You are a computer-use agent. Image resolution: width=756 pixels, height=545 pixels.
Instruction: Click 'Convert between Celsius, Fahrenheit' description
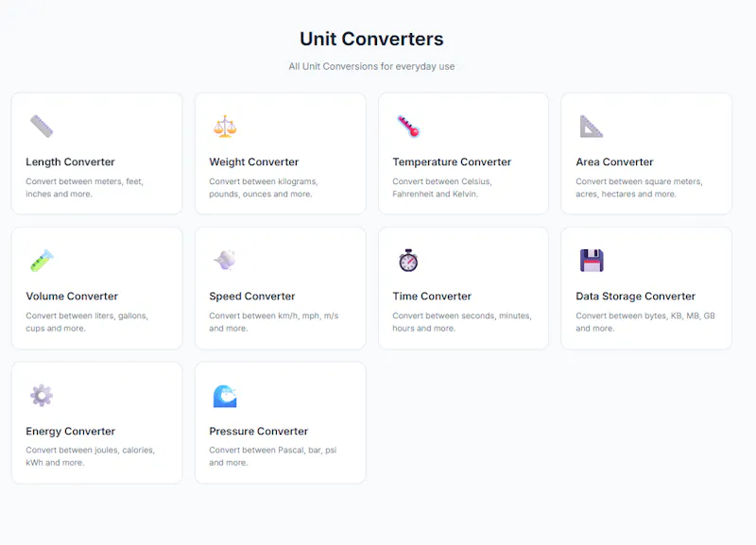tap(442, 187)
